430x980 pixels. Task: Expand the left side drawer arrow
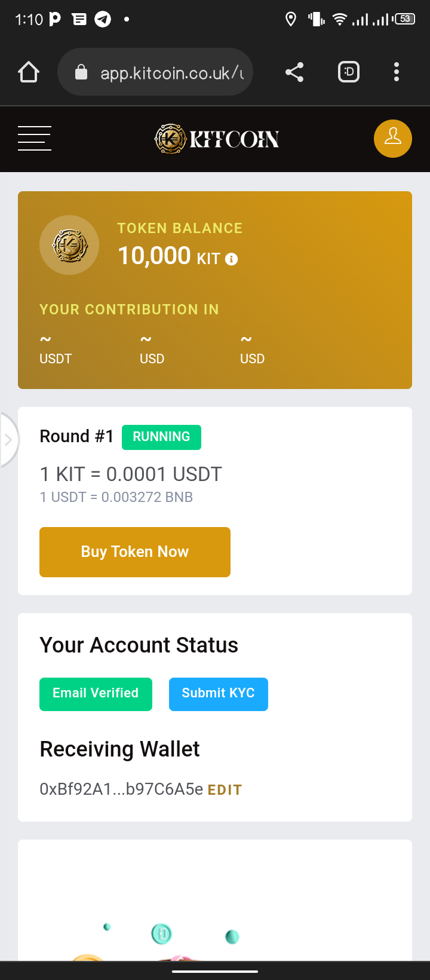point(8,440)
